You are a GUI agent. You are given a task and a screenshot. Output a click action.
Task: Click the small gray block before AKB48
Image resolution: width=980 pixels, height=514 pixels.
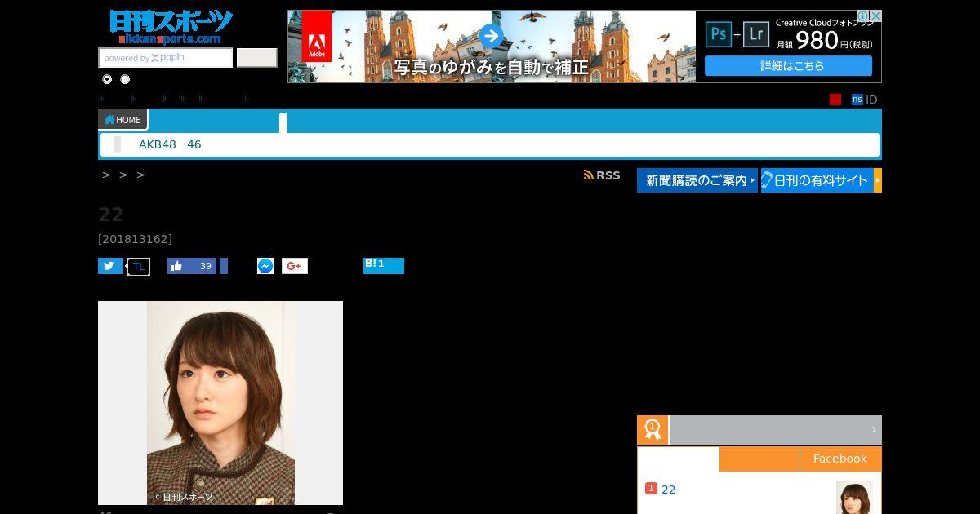point(118,144)
